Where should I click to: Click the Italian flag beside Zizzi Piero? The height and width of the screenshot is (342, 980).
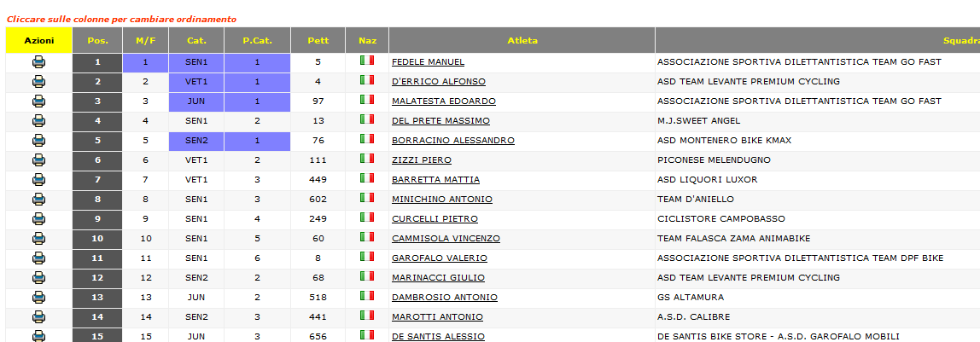[x=367, y=159]
